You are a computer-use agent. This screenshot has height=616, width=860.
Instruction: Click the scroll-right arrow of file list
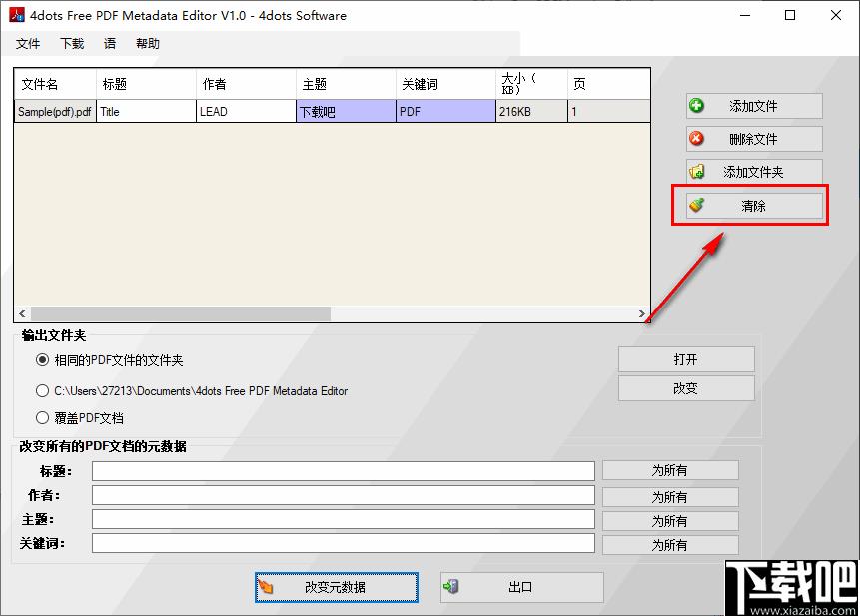(x=641, y=313)
